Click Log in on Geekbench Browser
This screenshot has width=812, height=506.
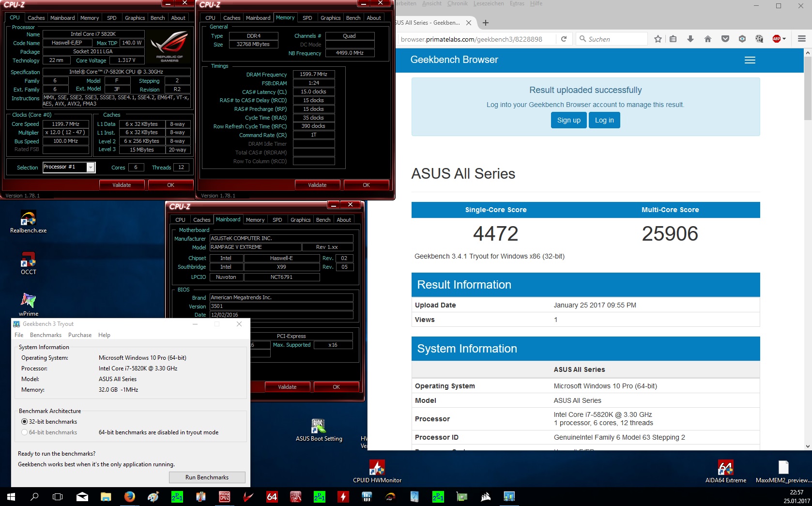click(604, 120)
